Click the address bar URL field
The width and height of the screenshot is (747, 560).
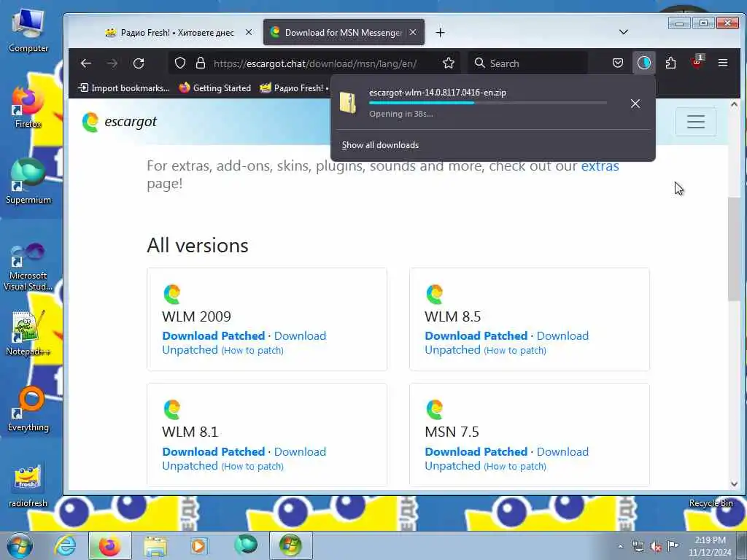pos(315,63)
